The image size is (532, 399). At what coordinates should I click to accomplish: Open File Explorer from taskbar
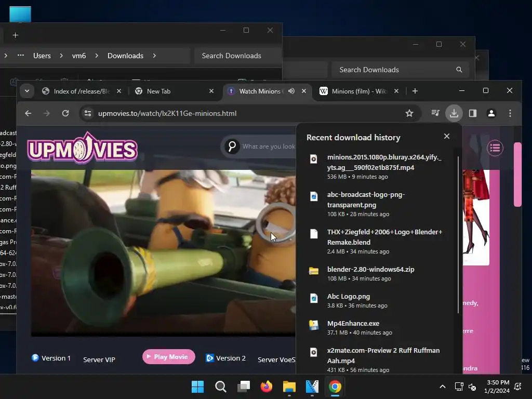(289, 387)
